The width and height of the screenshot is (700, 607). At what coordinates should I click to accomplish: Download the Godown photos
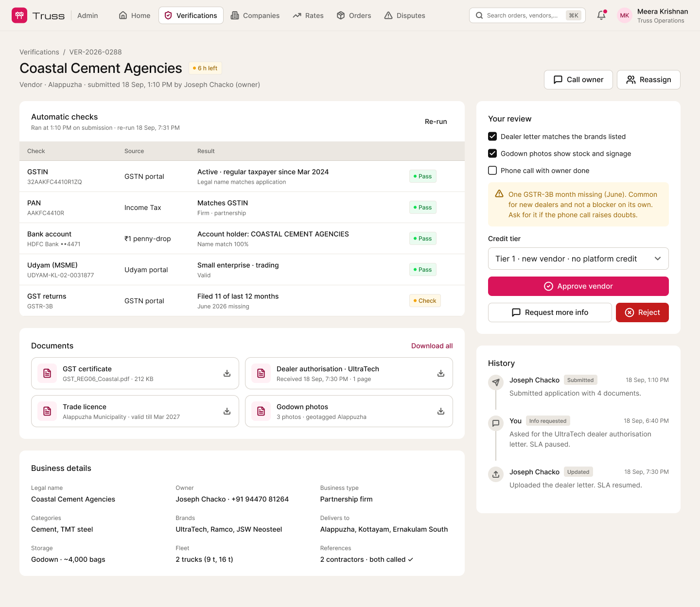click(441, 411)
